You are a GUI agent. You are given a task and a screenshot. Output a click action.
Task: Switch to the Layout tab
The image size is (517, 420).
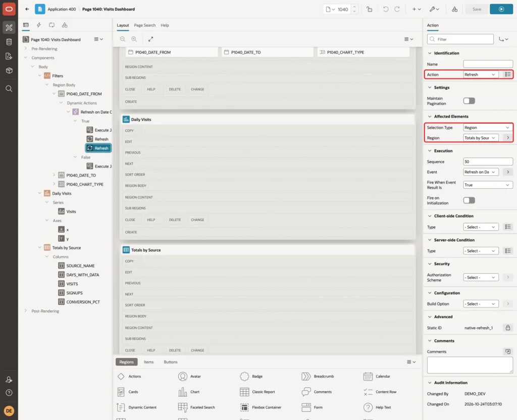(123, 25)
